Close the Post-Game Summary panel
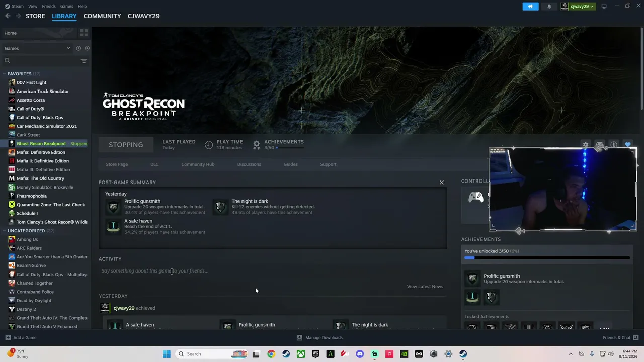 click(442, 182)
